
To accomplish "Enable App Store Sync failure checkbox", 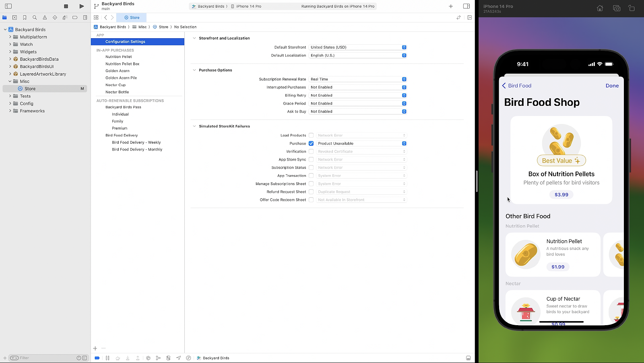I will (311, 159).
